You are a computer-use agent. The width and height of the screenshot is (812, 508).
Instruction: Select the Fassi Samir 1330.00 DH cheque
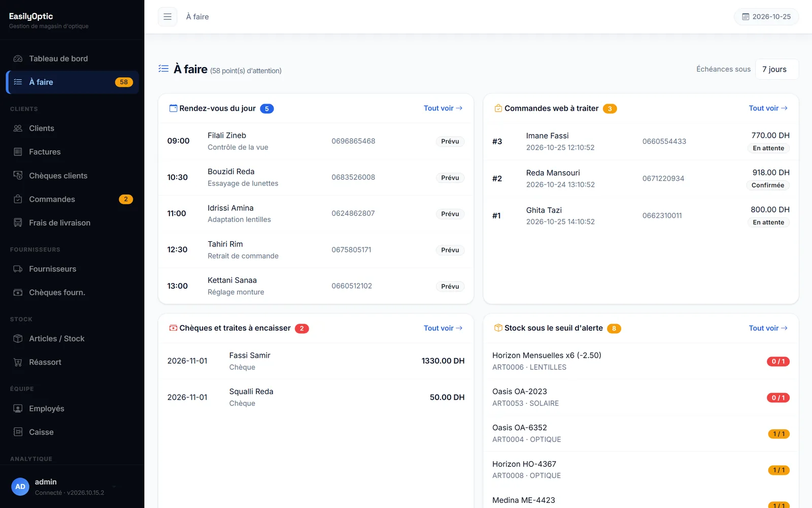pos(316,361)
